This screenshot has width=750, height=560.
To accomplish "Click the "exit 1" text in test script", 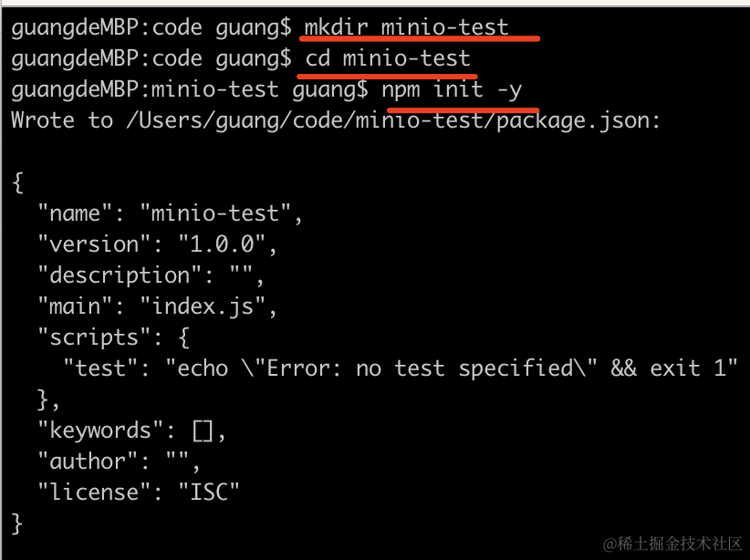I will (693, 368).
